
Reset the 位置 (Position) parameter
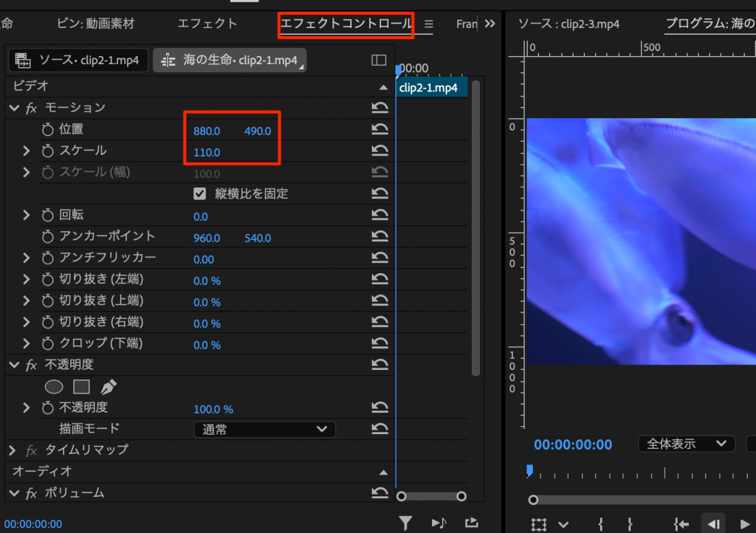379,130
